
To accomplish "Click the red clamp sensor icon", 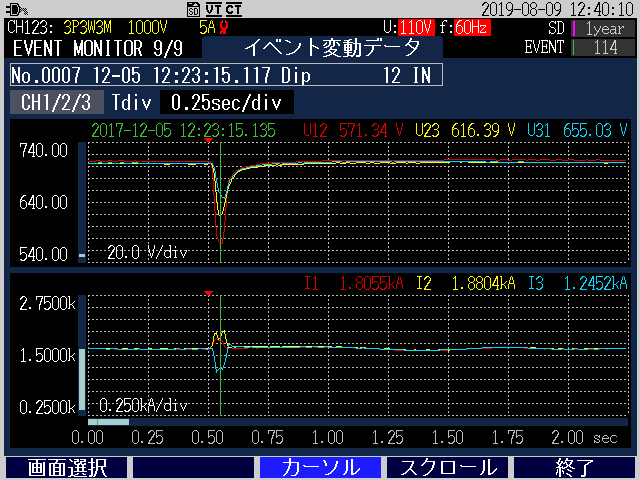I will coord(224,27).
